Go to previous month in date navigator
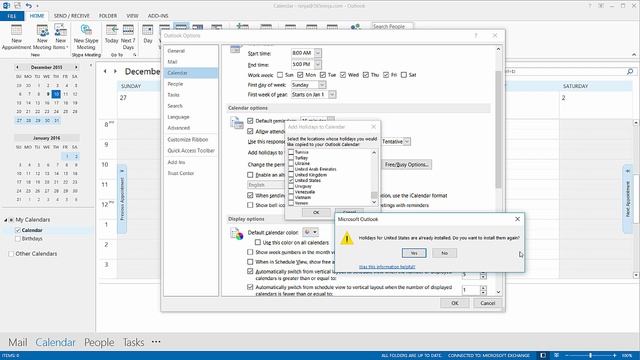The image size is (640, 360). pos(17,67)
